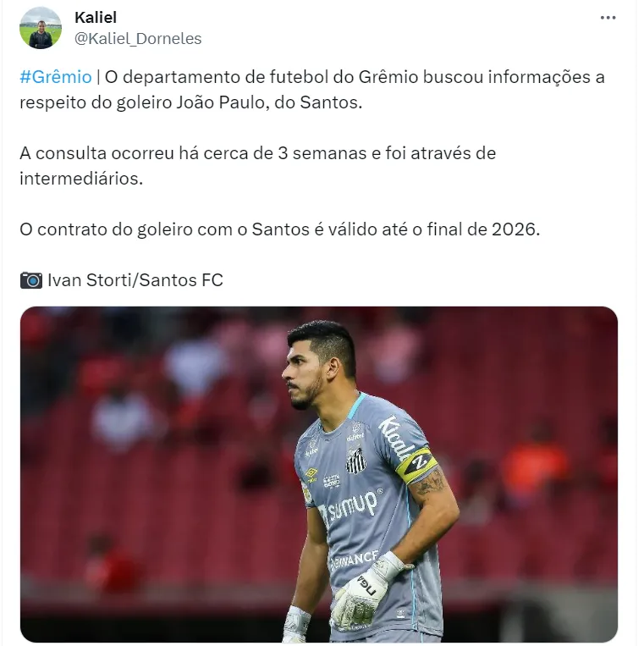Click the camera emoji before the photo credit

[x=31, y=280]
